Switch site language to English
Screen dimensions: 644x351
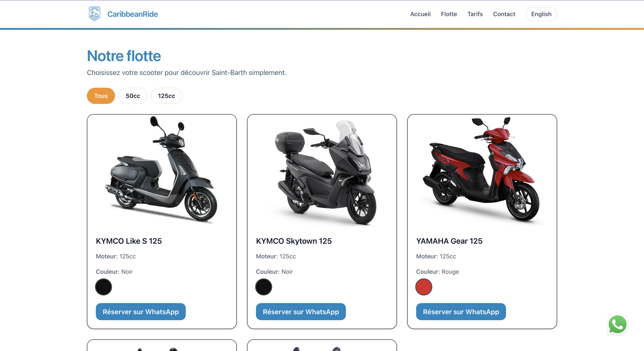click(541, 14)
